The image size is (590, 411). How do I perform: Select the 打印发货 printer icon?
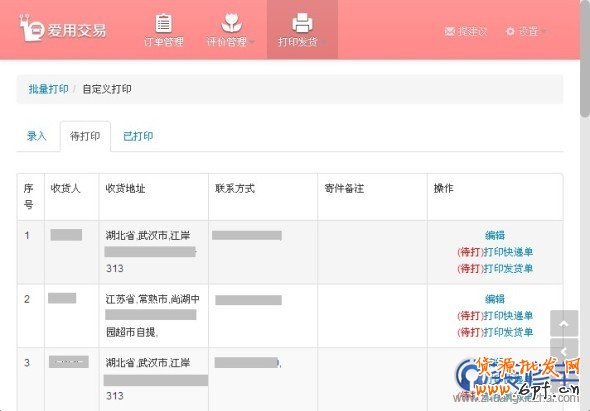click(x=302, y=23)
